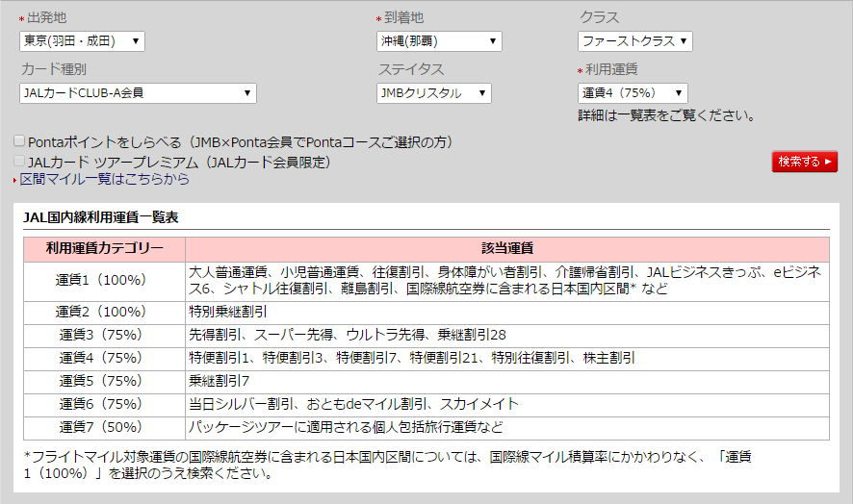Open the 到着地 arrival dropdown
Screen dimensions: 853x504
[439, 41]
